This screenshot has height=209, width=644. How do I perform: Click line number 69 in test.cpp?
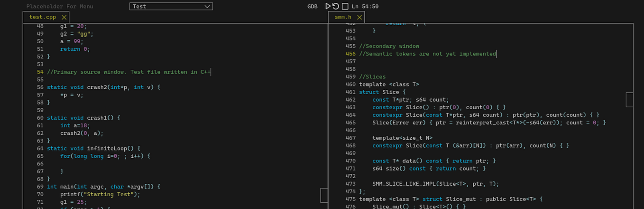(40, 187)
